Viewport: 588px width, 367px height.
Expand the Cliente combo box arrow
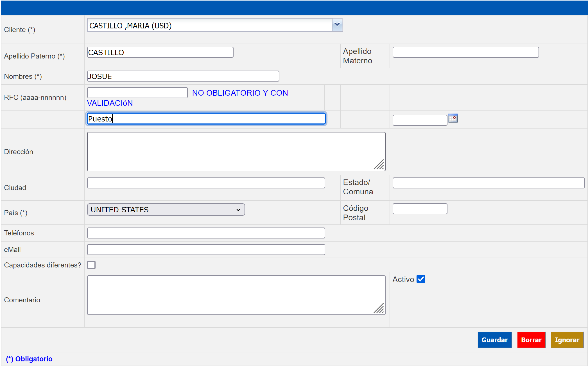(337, 25)
